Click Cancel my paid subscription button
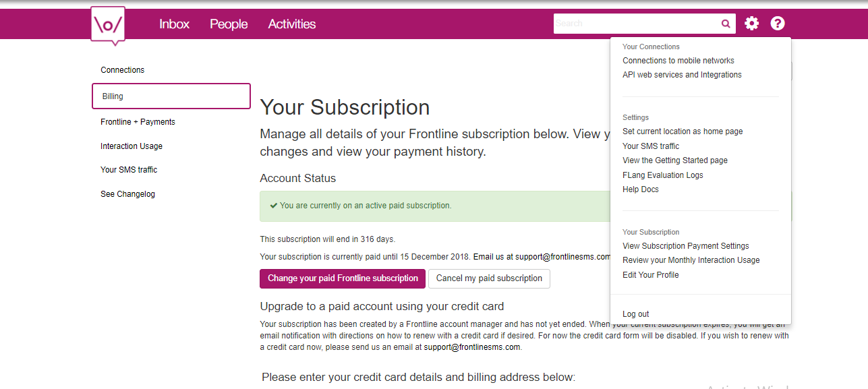 [x=489, y=278]
